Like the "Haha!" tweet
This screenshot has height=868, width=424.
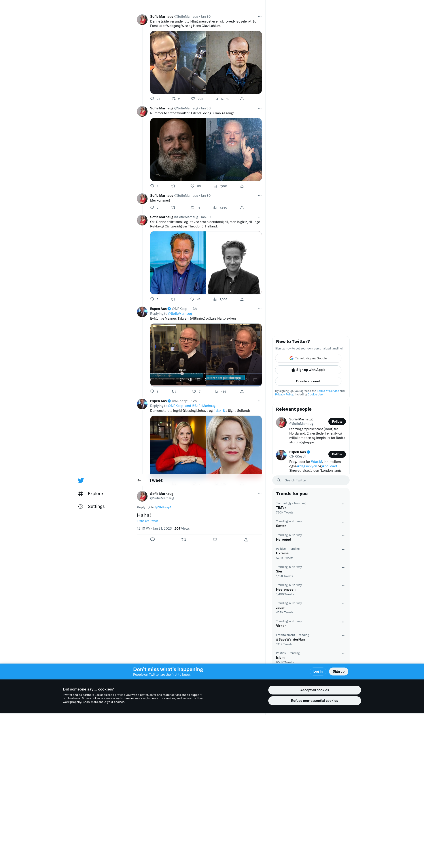coord(215,540)
